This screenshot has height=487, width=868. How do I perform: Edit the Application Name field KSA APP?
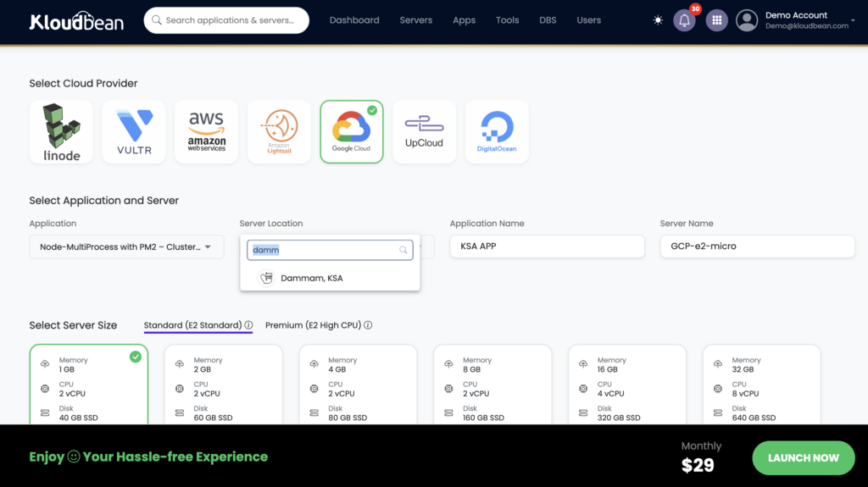tap(548, 246)
